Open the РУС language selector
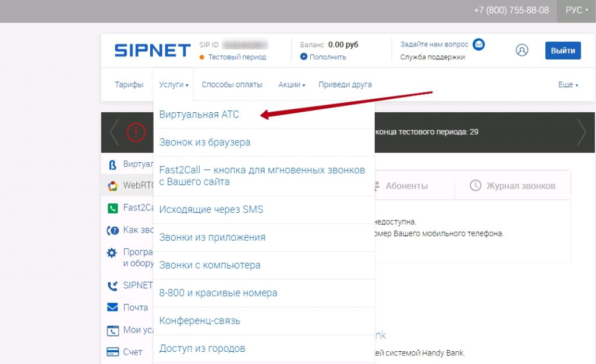This screenshot has height=364, width=596. tap(576, 10)
